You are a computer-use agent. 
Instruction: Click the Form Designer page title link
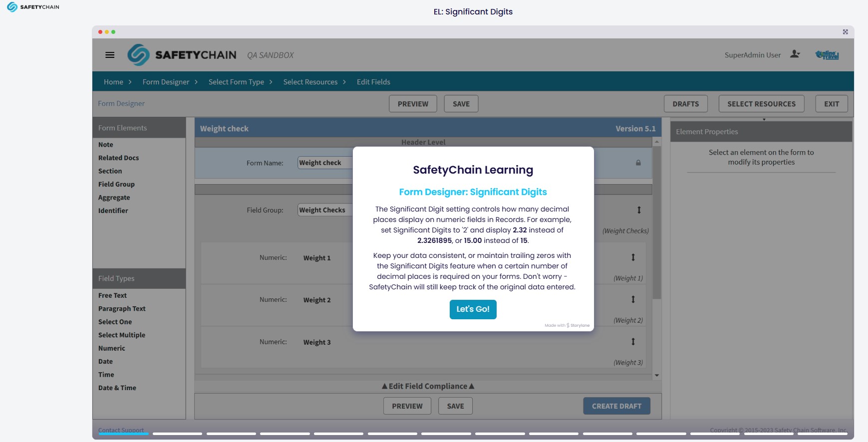pyautogui.click(x=121, y=103)
